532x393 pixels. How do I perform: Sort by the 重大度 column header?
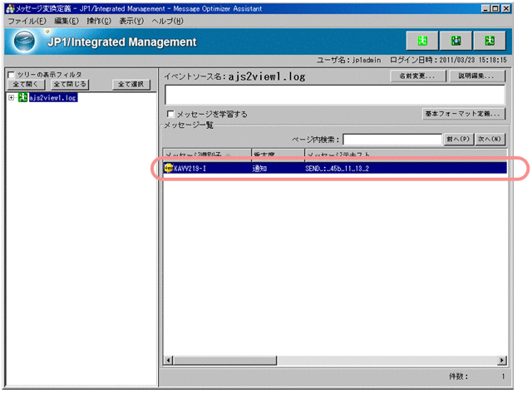[278, 154]
